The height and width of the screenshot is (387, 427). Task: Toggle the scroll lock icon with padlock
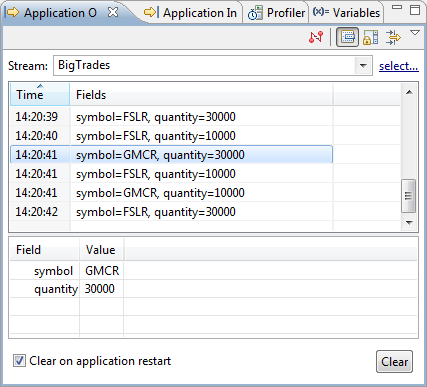[x=370, y=37]
